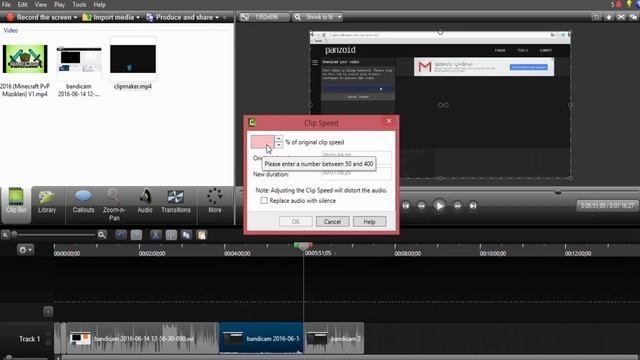Screen dimensions: 640x360
Task: Click the timeline Undo icon
Action: (121, 235)
